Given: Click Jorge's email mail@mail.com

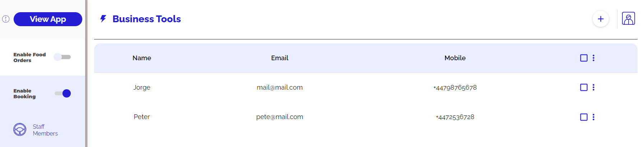Looking at the screenshot, I should [x=279, y=87].
